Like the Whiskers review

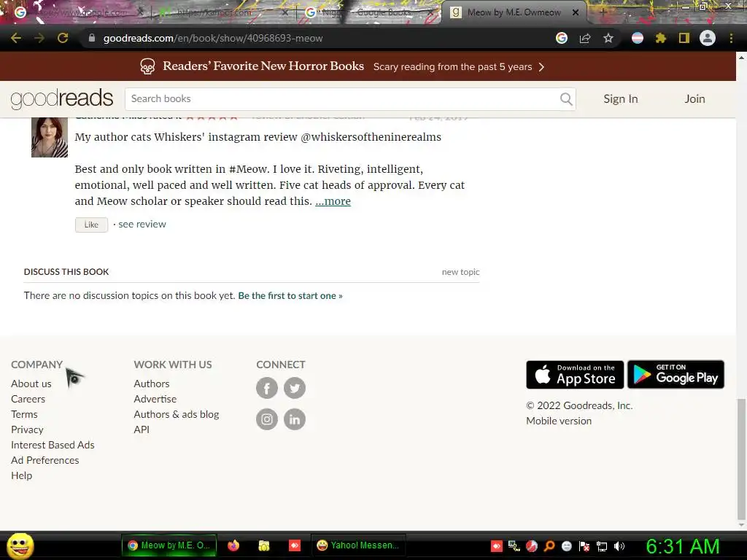click(91, 225)
